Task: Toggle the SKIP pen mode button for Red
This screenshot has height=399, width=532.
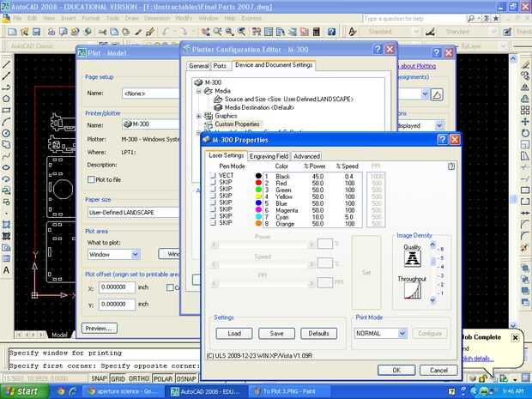Action: (213, 183)
